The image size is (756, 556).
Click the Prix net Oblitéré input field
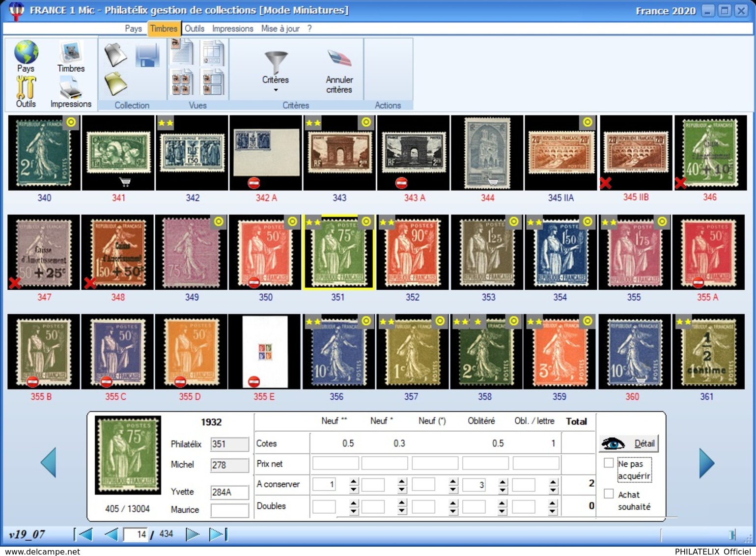(485, 463)
